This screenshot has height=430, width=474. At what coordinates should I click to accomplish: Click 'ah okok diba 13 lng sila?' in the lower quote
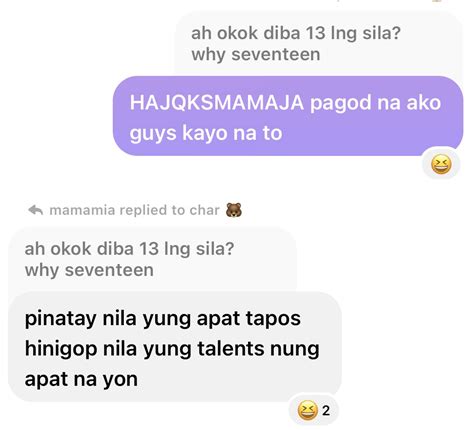[x=129, y=249]
